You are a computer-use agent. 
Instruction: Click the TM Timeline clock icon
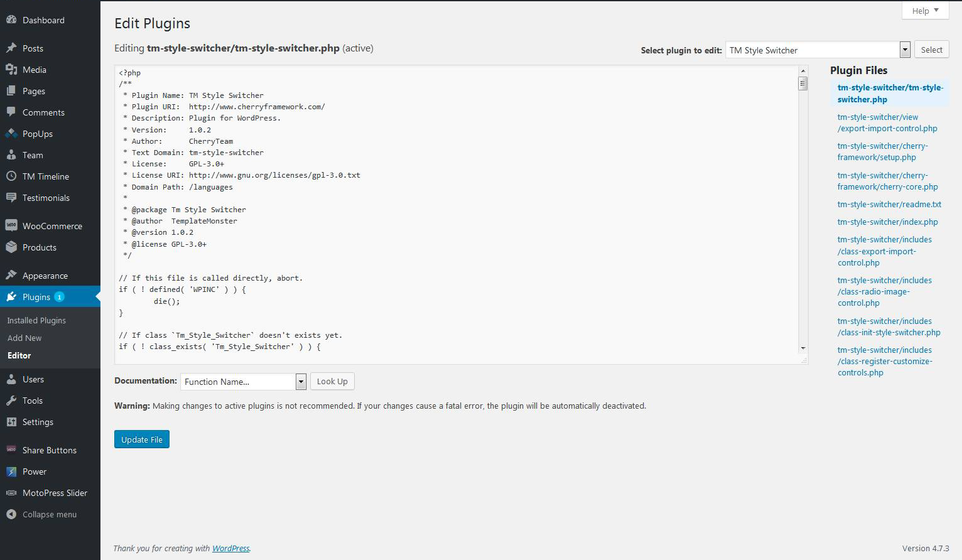11,176
